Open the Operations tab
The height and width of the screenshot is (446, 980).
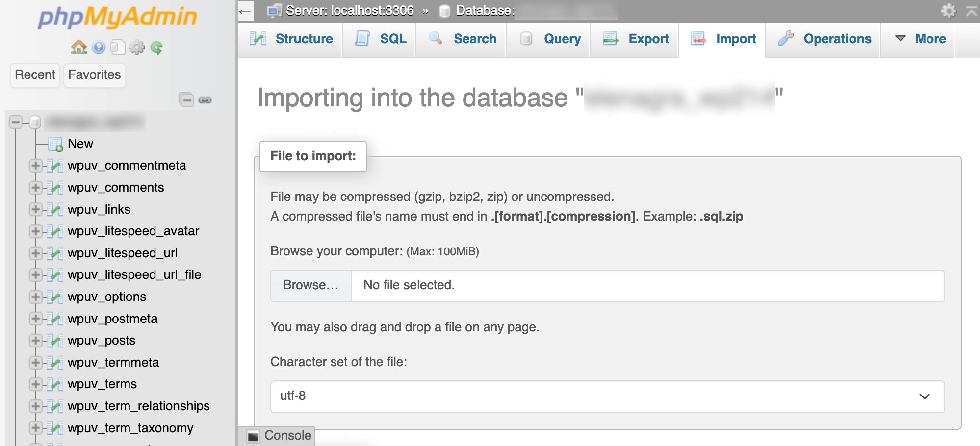pos(824,39)
